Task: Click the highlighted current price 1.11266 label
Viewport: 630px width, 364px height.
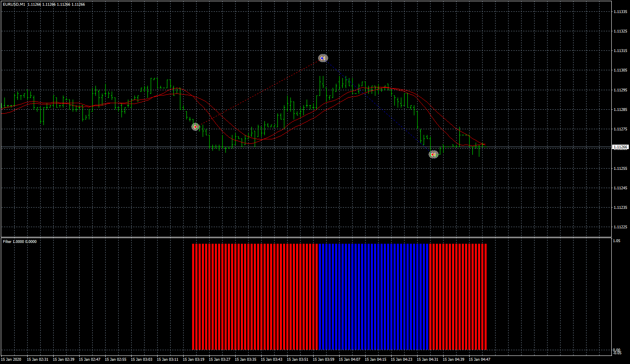Action: tap(620, 147)
